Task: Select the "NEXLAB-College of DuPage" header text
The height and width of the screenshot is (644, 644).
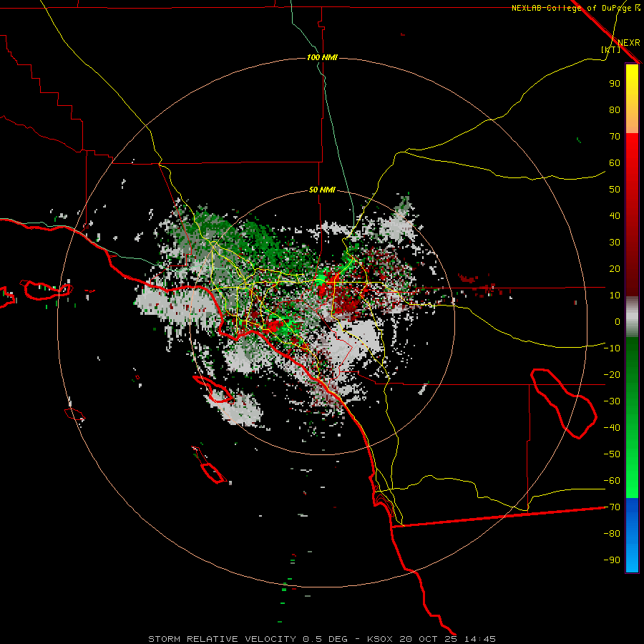Action: click(x=571, y=8)
